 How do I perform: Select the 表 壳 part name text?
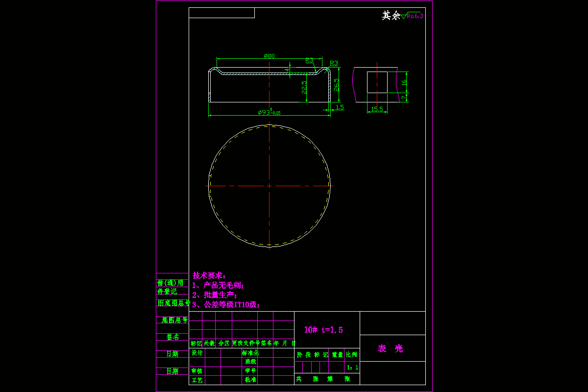point(391,348)
